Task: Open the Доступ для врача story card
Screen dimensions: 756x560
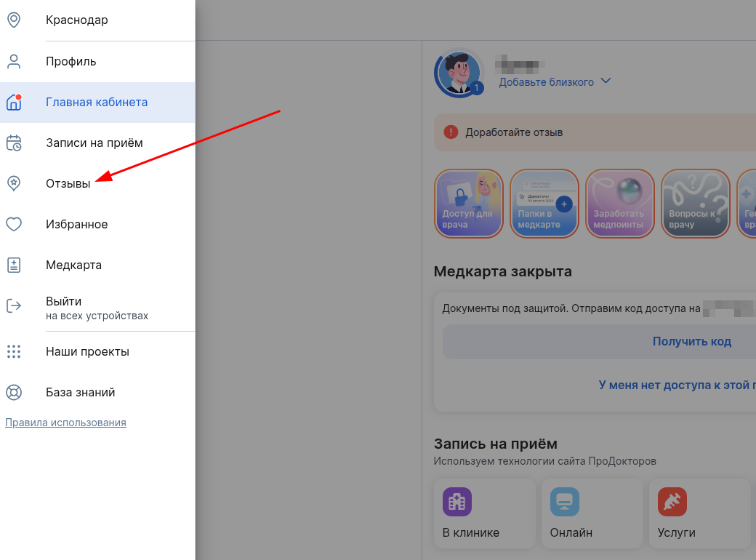Action: (469, 204)
